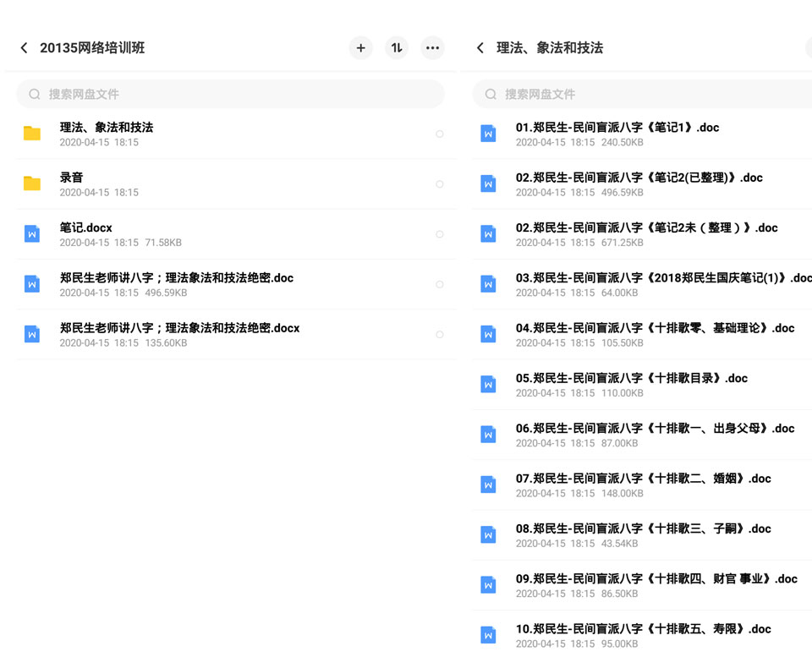Screen dimensions: 812x657
Task: Open the three-dots more options menu
Action: pos(432,48)
